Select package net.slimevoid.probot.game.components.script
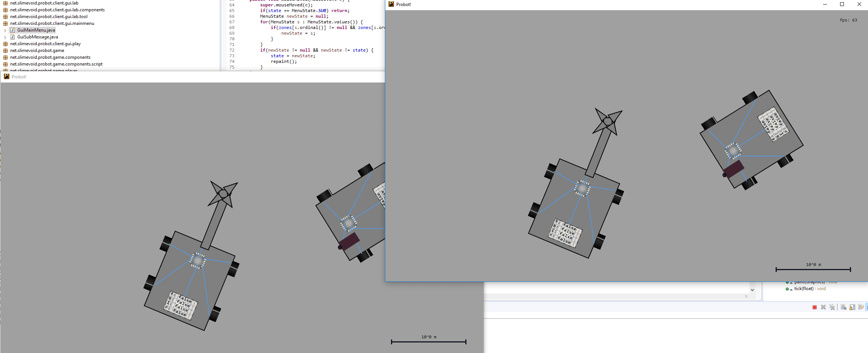Viewport: 868px width, 353px height. pyautogui.click(x=56, y=64)
